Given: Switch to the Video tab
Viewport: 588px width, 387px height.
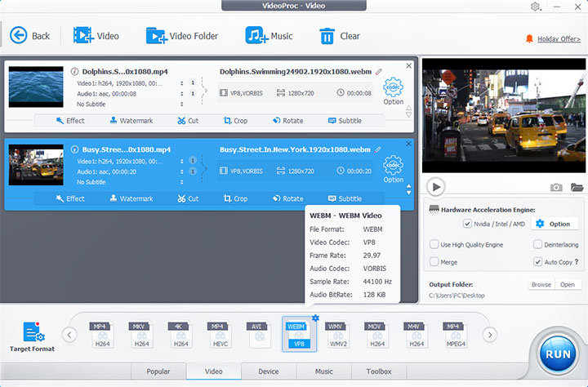Looking at the screenshot, I should coord(214,371).
